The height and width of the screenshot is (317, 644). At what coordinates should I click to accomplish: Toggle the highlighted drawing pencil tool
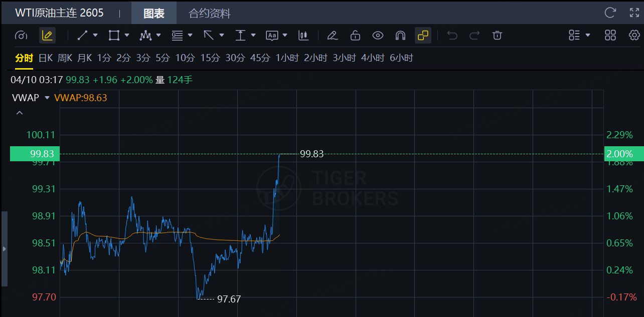pyautogui.click(x=47, y=36)
